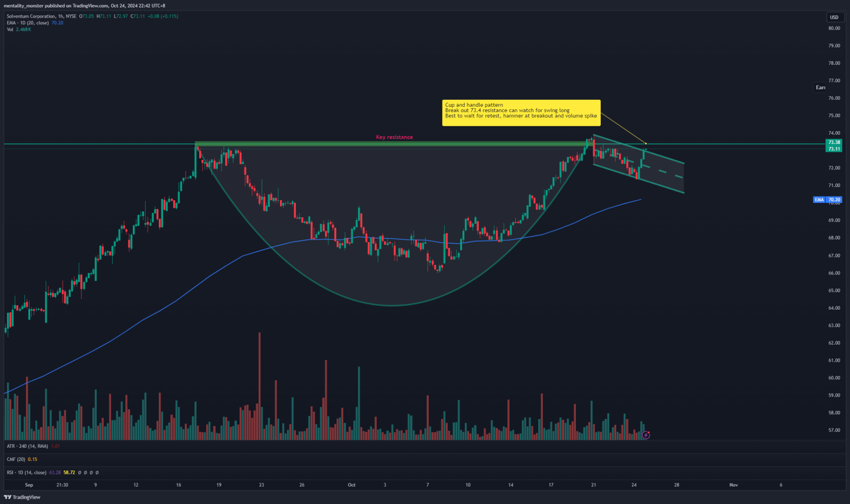Click the 21:30 time axis label
Screen dimensions: 850x504
click(62, 485)
